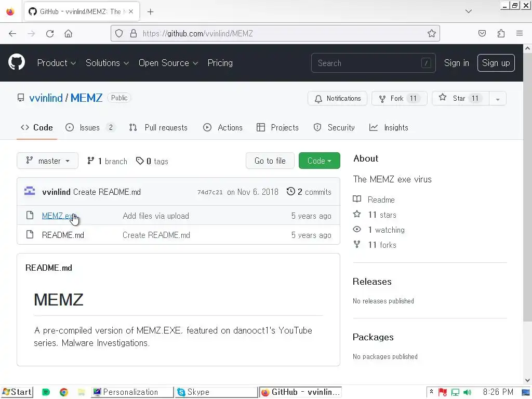This screenshot has width=532, height=399.
Task: Go back with browser back arrow
Action: tap(12, 34)
